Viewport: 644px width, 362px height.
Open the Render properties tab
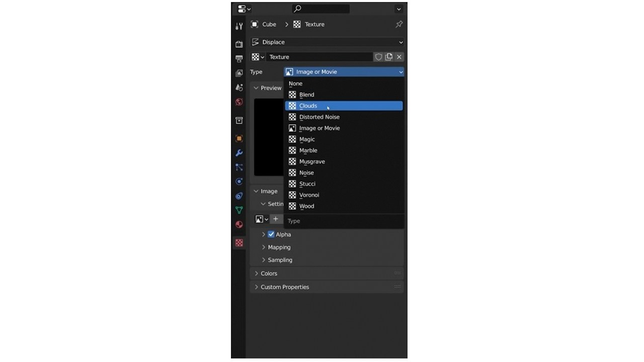pyautogui.click(x=239, y=44)
